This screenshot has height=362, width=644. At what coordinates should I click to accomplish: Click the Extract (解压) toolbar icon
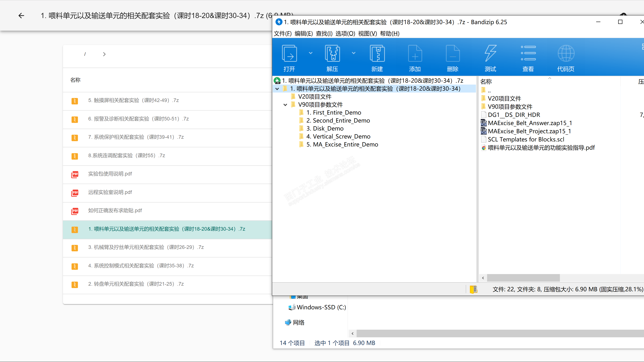(x=332, y=53)
